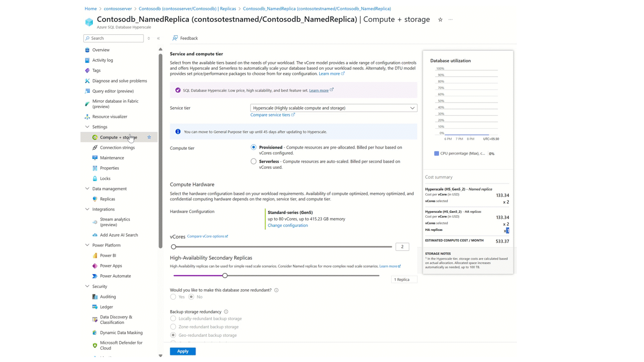Click the Apply button
The width and height of the screenshot is (644, 362).
182,351
